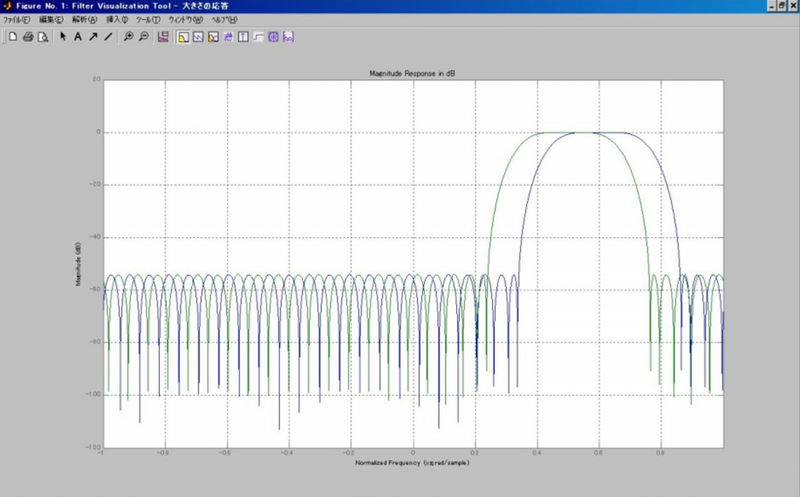This screenshot has height=497, width=800.
Task: Open the 解析(A) analysis menu
Action: 84,20
